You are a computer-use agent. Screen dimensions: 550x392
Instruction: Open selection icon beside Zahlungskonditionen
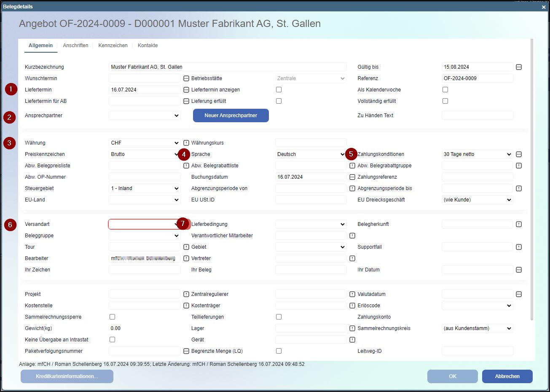[519, 154]
